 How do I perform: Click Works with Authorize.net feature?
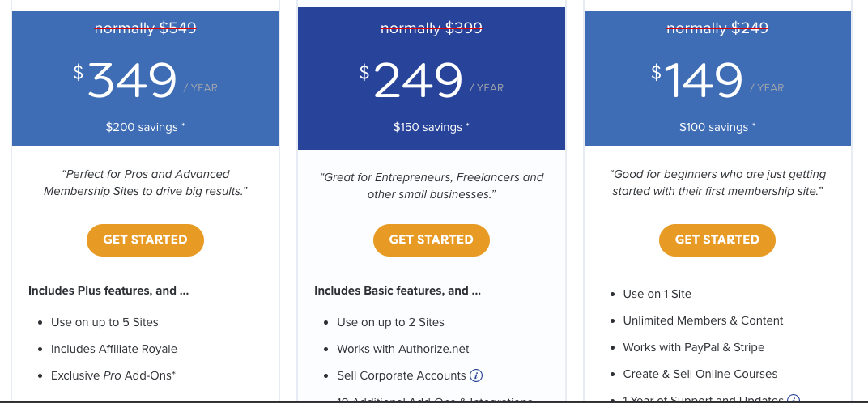403,349
